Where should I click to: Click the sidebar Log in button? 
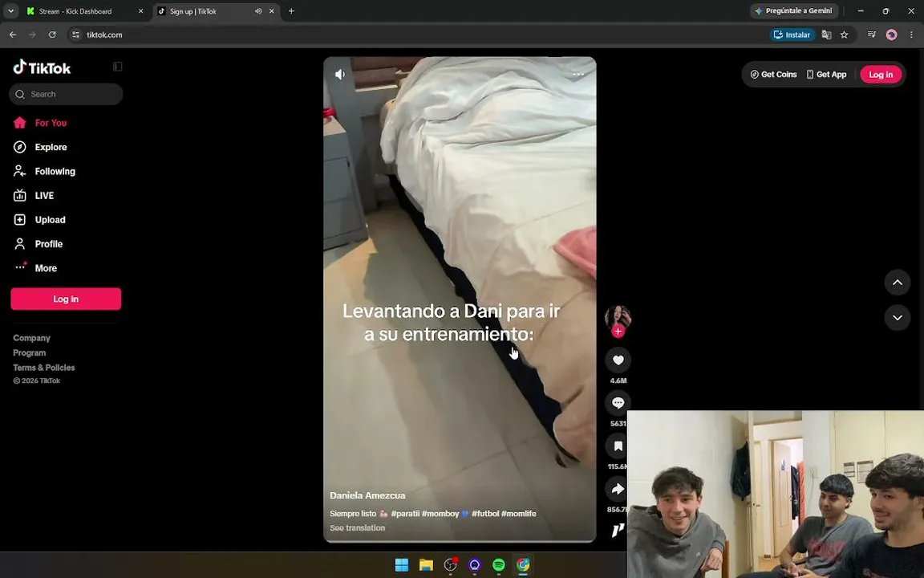(66, 299)
